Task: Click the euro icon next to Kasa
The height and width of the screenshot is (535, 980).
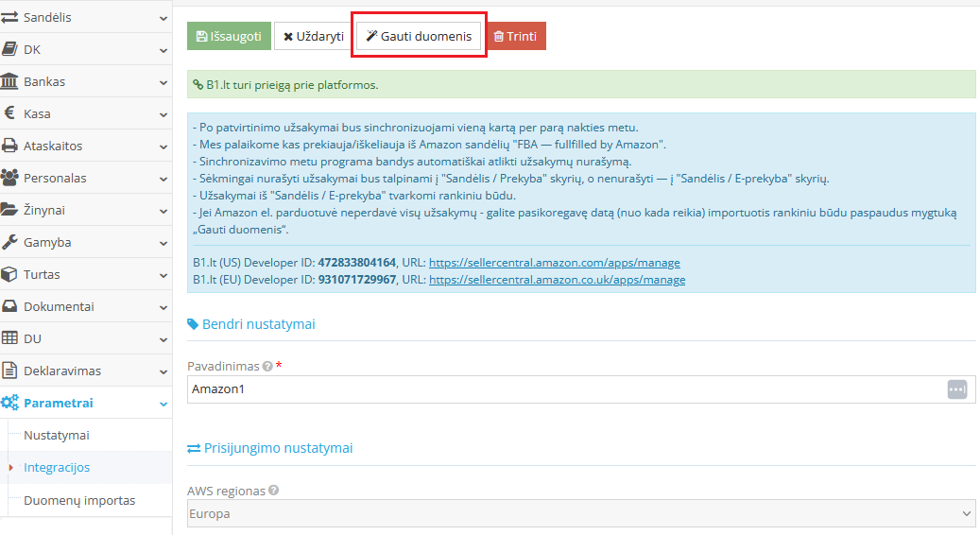Action: coord(9,113)
